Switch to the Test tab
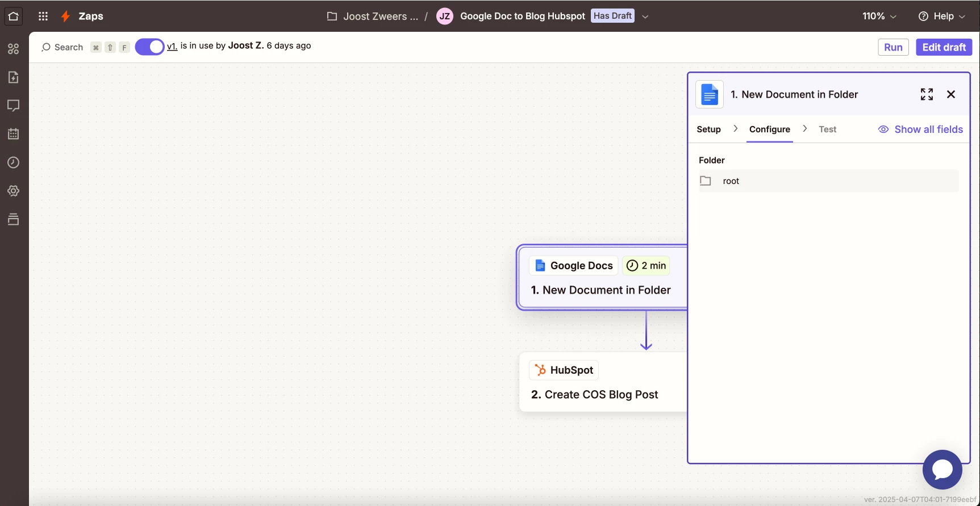The width and height of the screenshot is (980, 506). [x=827, y=129]
